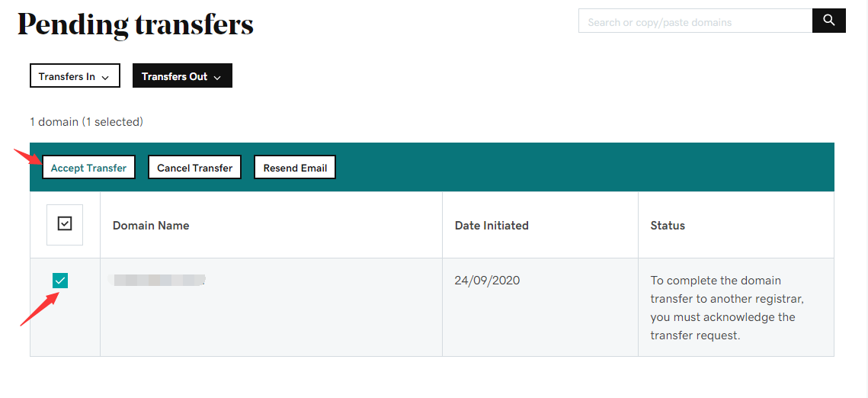Viewport: 868px width, 398px height.
Task: Click the chevron arrow beside Transfers Out
Action: click(217, 77)
